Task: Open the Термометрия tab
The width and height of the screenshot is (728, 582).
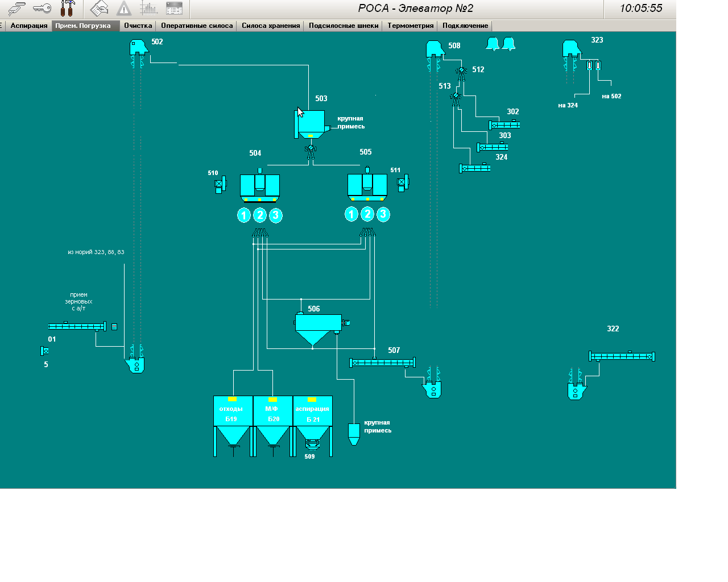Action: [x=410, y=26]
